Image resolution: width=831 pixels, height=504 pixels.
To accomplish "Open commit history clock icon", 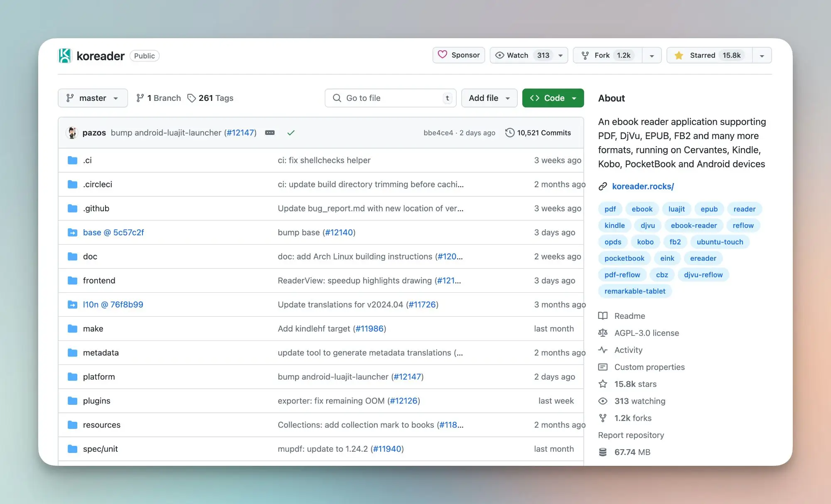I will [509, 133].
